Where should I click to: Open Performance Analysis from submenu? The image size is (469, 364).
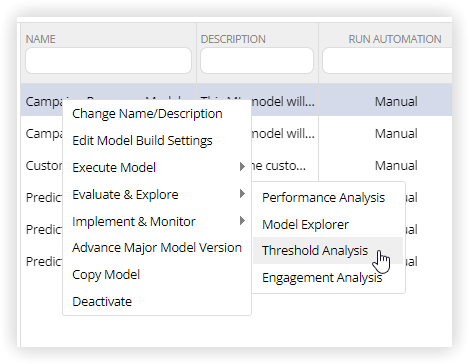pyautogui.click(x=323, y=198)
